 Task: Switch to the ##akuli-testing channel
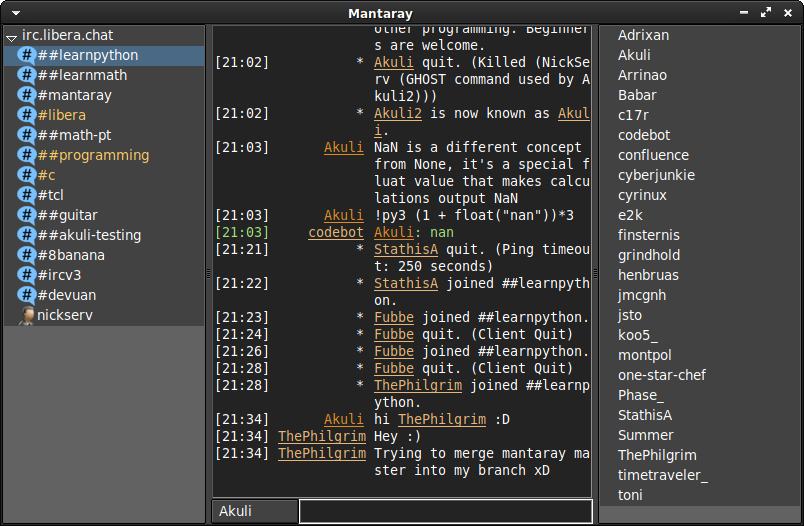89,235
